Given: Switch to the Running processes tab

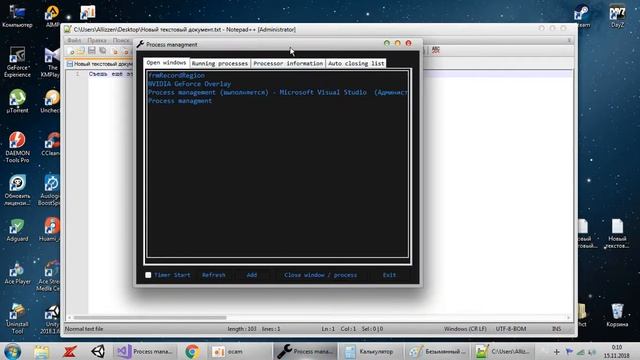Looking at the screenshot, I should tap(220, 63).
